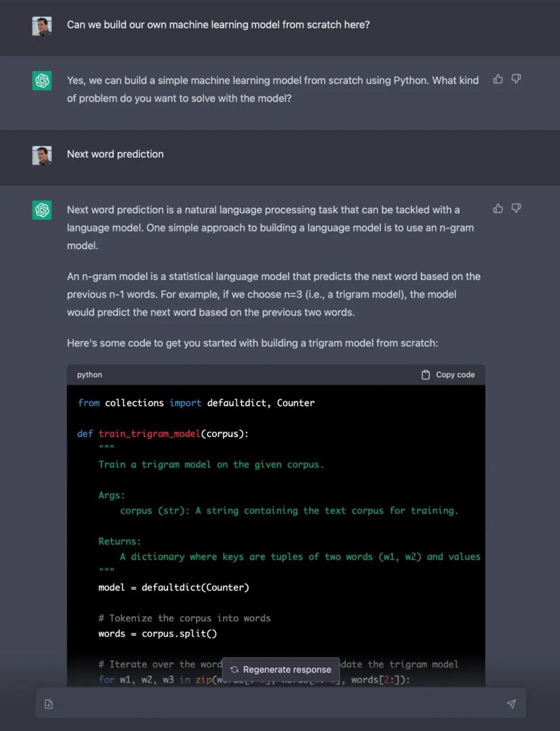Click the "model = defaultdict(Counter)" code line
Screen dimensions: 560x731
[x=174, y=587]
